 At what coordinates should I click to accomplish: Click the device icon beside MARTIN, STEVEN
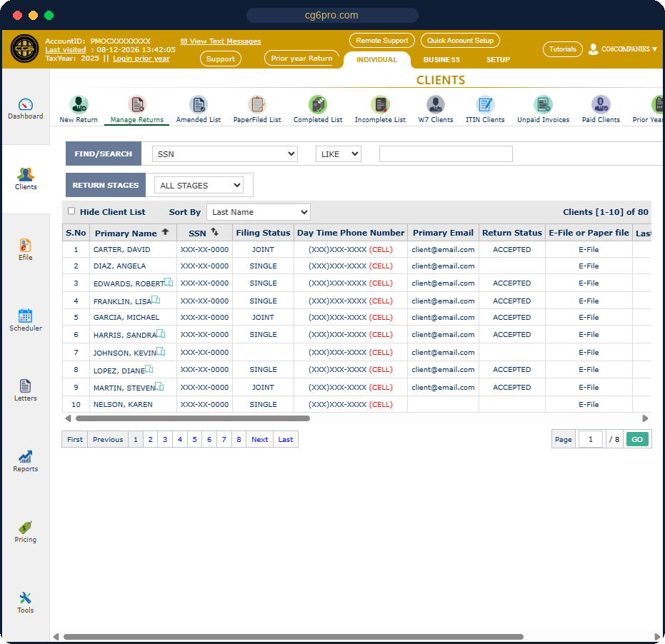tap(159, 386)
